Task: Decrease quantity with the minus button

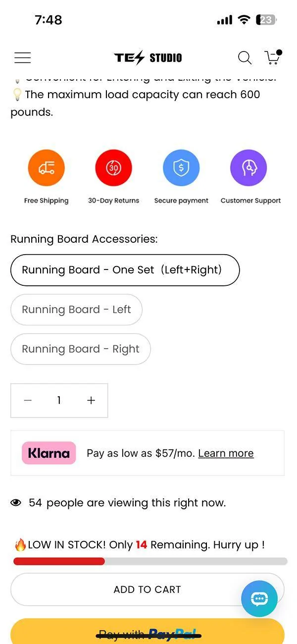Action: 28,401
